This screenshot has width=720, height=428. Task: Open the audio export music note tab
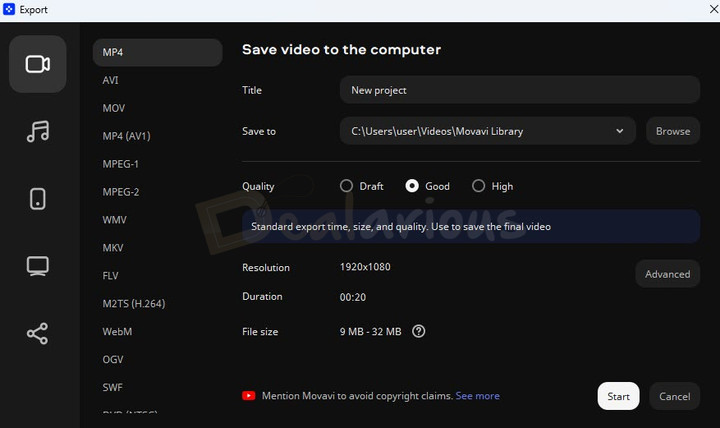click(x=38, y=131)
